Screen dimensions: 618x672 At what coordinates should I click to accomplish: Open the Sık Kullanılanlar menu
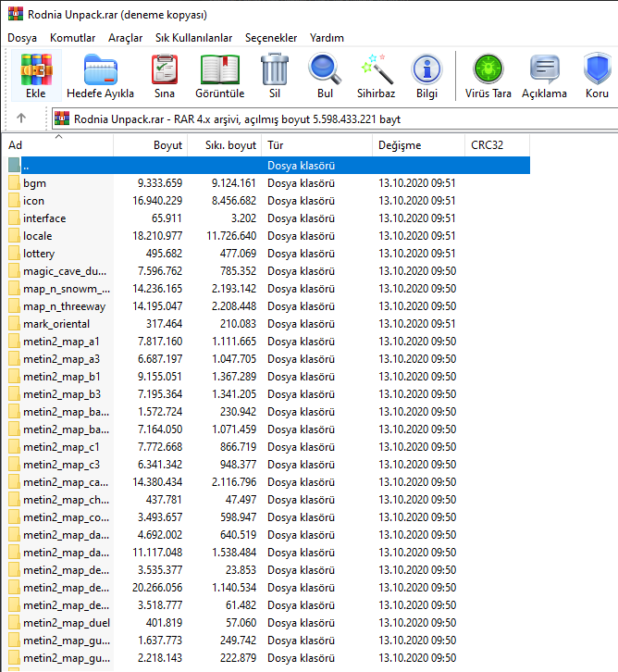193,38
